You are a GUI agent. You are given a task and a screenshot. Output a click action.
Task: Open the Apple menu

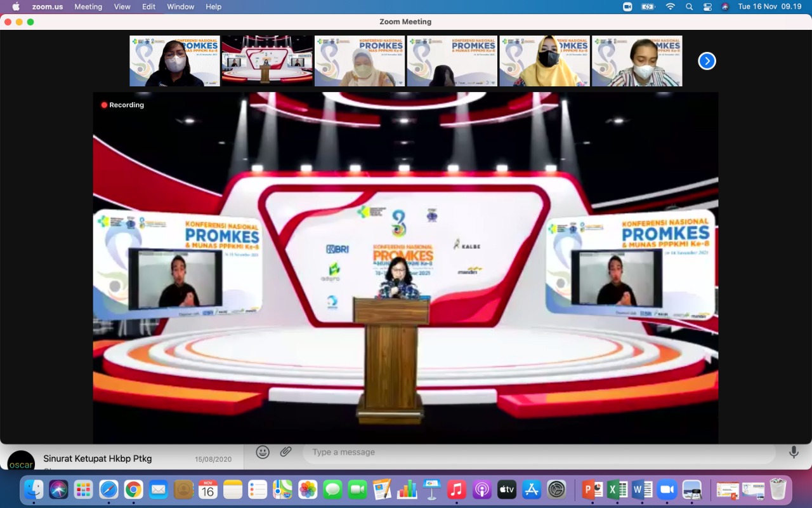coord(17,6)
